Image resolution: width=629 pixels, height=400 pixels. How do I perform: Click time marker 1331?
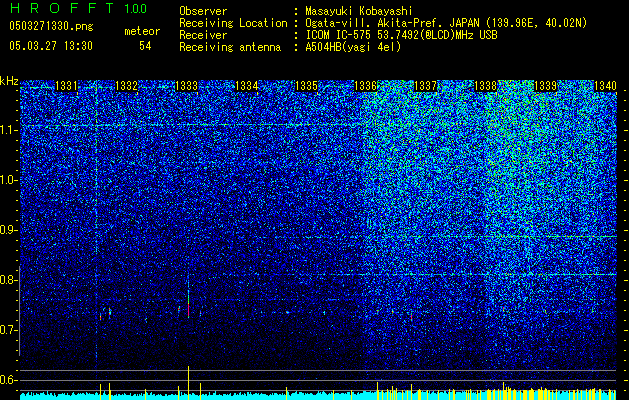coord(66,86)
